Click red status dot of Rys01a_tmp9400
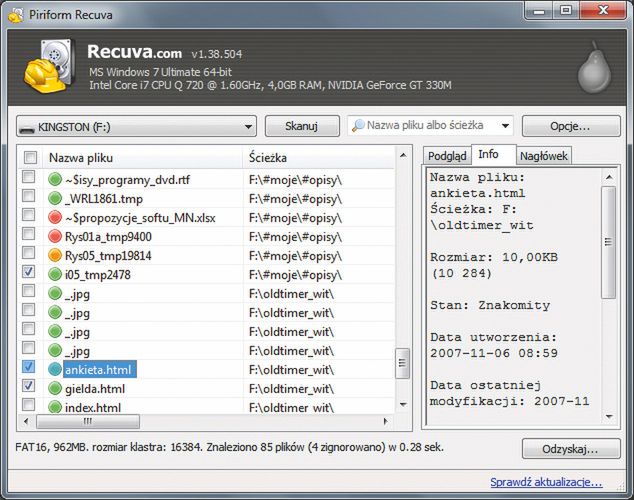 [x=55, y=236]
